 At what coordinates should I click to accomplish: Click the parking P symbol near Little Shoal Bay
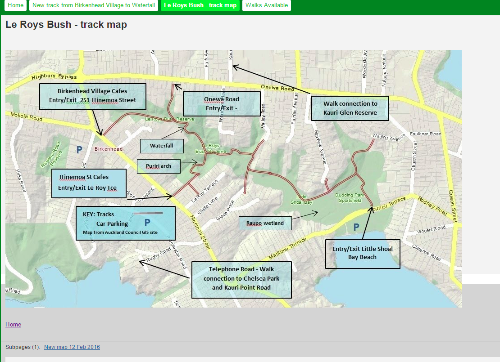pyautogui.click(x=356, y=227)
